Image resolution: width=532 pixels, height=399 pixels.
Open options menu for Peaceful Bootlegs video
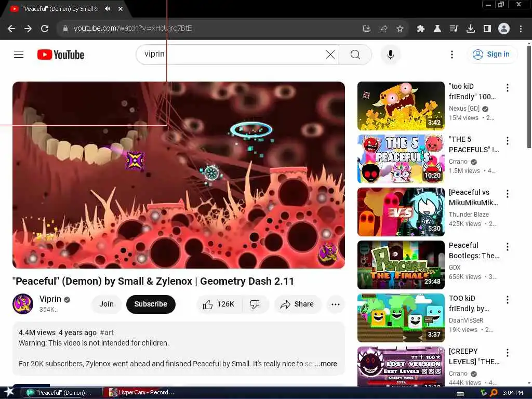point(507,247)
